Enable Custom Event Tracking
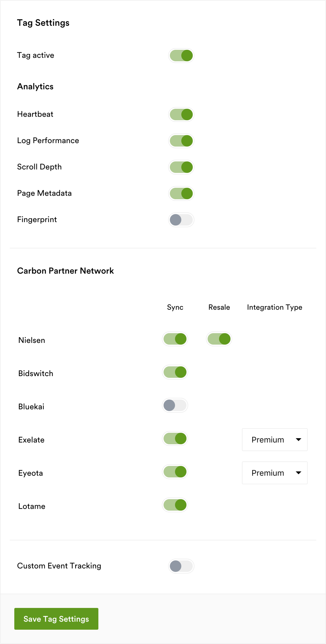Viewport: 326px width, 644px height. [x=181, y=566]
